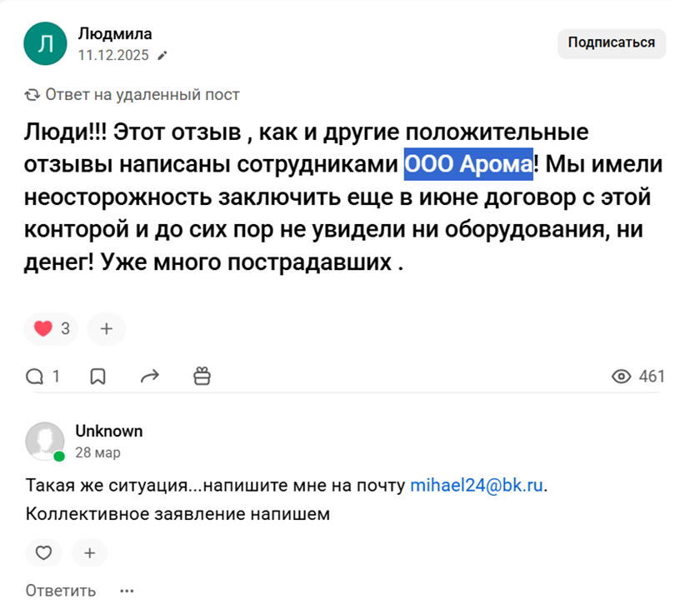Open the three-dots comment options menu

tap(127, 591)
